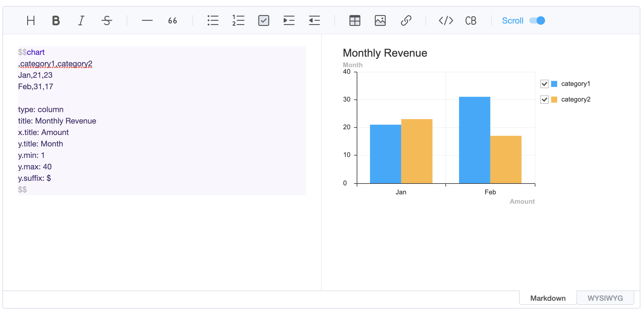Switch to the WYSIWYG tab
Screen dimensions: 644x314
[x=605, y=298]
